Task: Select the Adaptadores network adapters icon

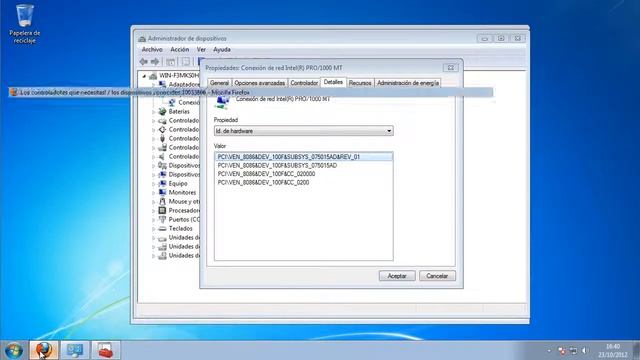Action: (162, 84)
